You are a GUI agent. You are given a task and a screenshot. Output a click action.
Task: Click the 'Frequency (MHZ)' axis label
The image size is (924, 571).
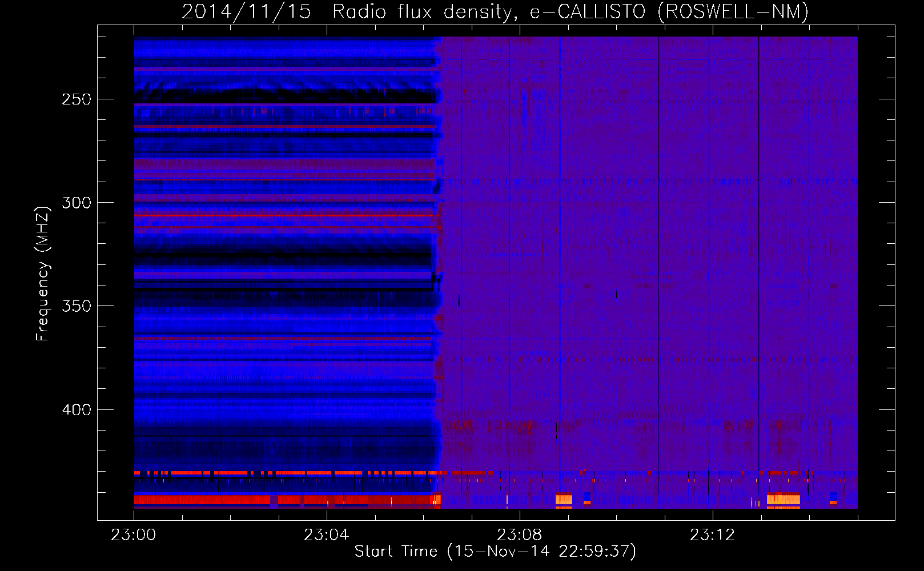42,274
